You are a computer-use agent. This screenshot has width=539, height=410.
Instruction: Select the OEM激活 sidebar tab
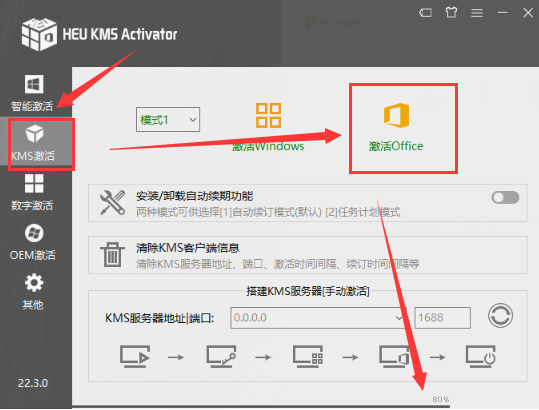point(33,242)
